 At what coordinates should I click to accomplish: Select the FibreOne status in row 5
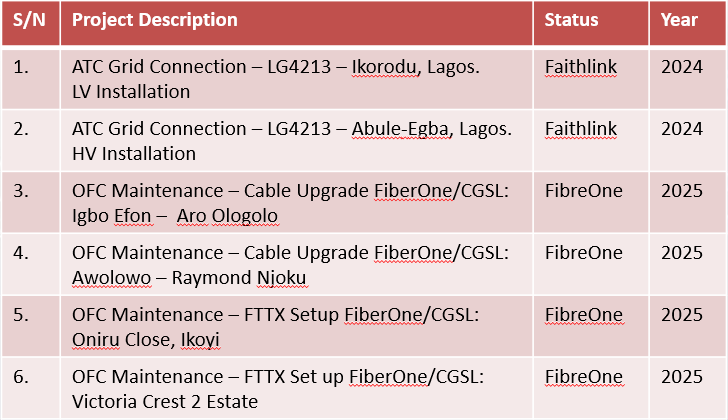[x=584, y=316]
